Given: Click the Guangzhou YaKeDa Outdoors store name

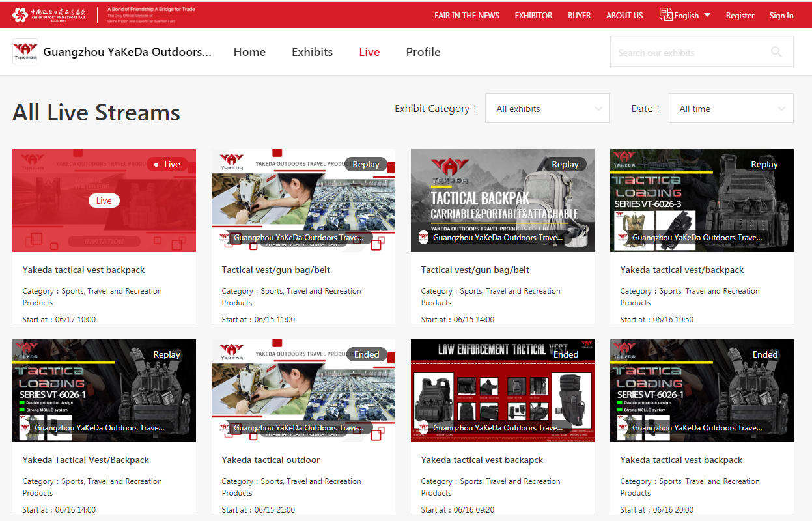Looking at the screenshot, I should pos(128,52).
